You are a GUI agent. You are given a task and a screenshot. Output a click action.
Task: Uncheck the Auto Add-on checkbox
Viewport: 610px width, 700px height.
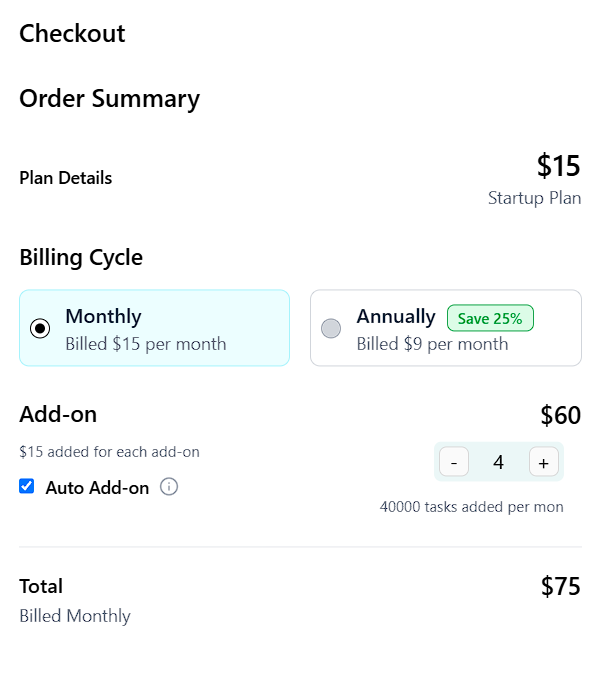pyautogui.click(x=27, y=487)
